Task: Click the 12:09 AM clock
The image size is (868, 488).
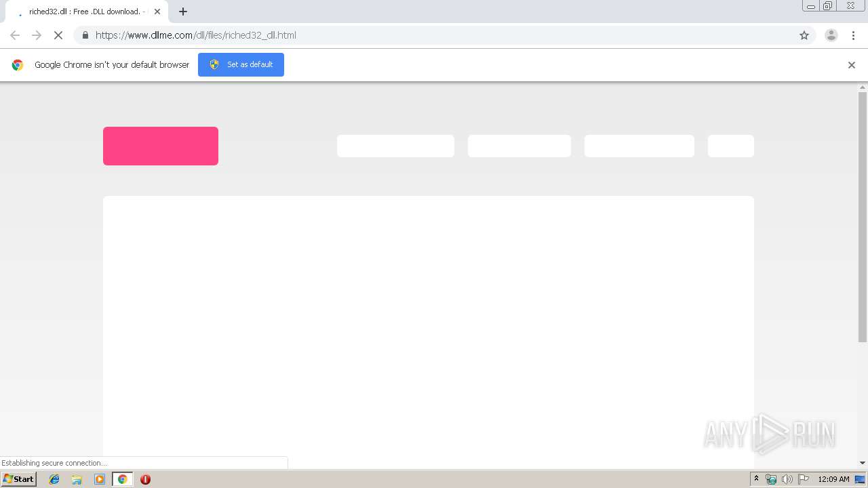Action: [833, 479]
